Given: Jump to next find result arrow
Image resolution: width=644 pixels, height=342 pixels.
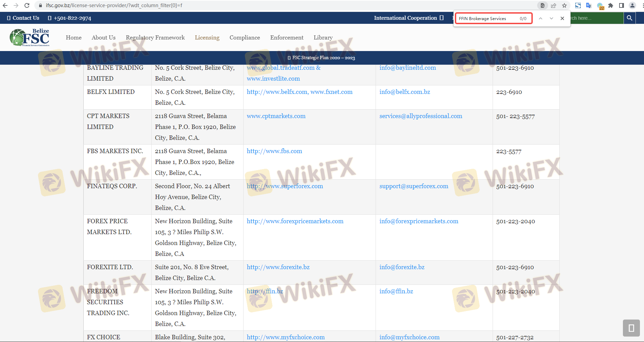Looking at the screenshot, I should tap(551, 18).
